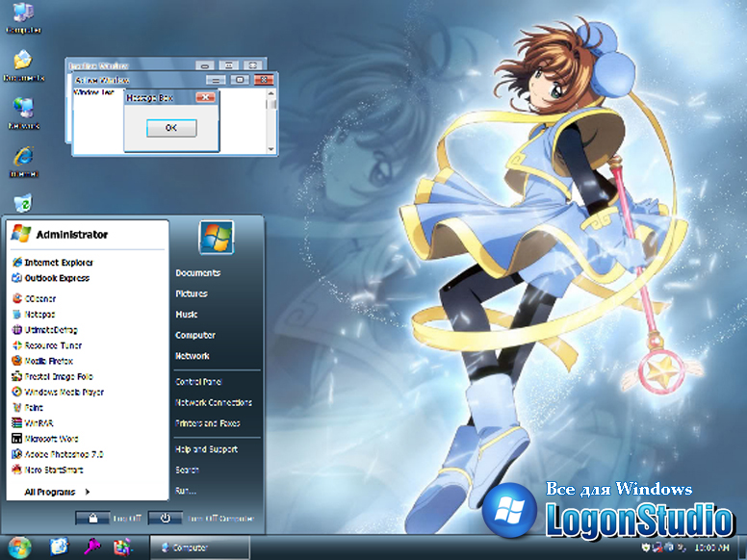Click the colorful third quick launch icon
The width and height of the screenshot is (747, 560).
pos(122,547)
